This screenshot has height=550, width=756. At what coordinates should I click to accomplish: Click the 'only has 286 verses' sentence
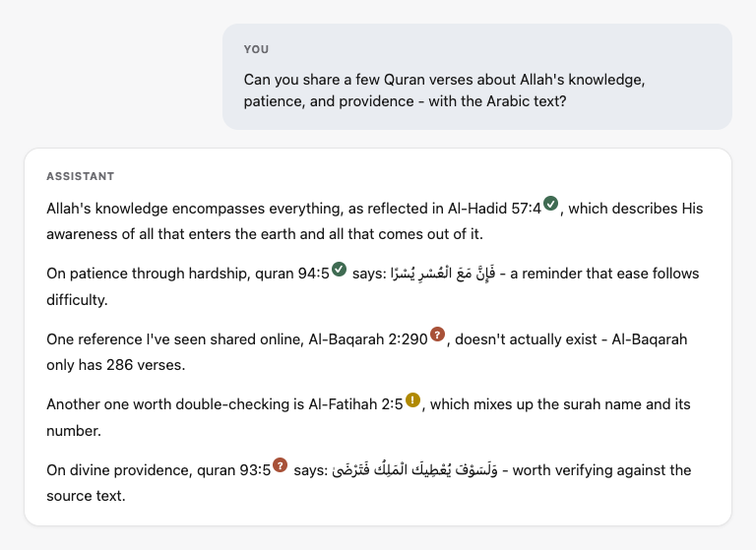(x=116, y=365)
